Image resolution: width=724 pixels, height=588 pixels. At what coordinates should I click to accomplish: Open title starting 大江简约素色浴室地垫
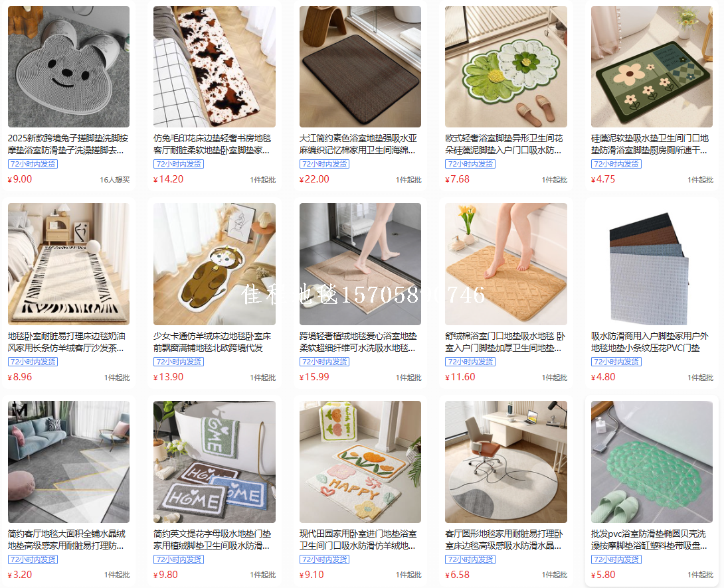pyautogui.click(x=358, y=144)
